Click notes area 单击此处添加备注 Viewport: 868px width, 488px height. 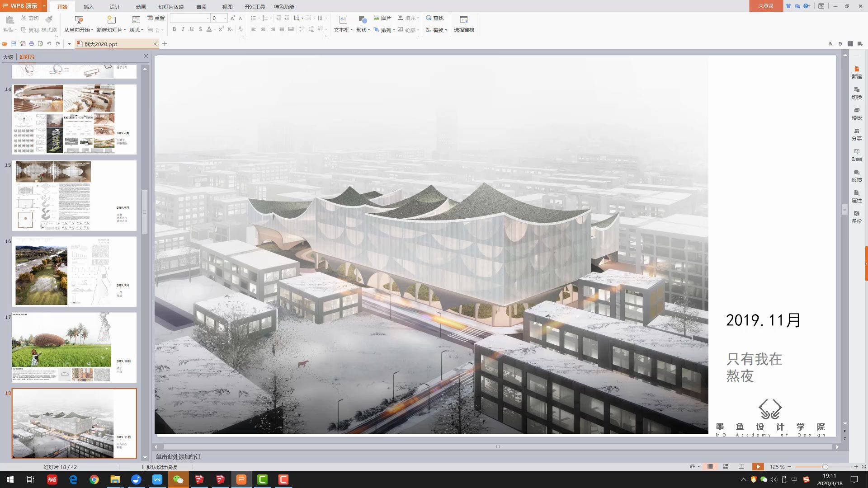pyautogui.click(x=179, y=457)
